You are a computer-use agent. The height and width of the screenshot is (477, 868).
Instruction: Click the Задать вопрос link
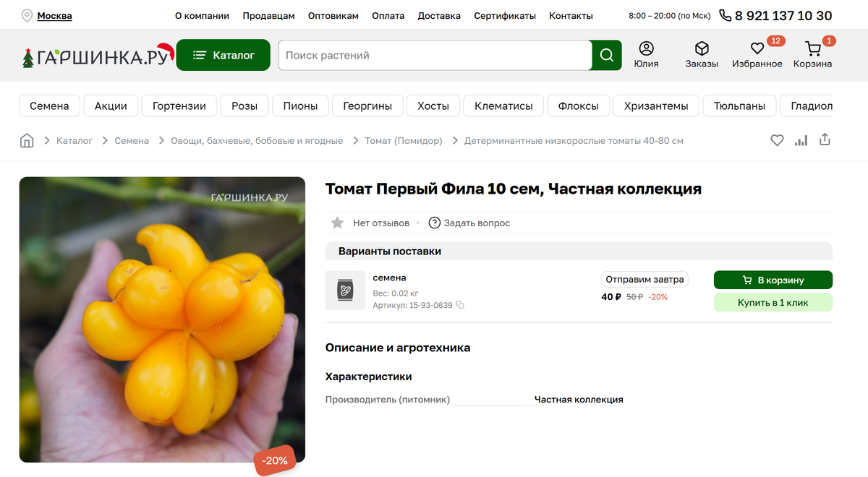coord(469,223)
